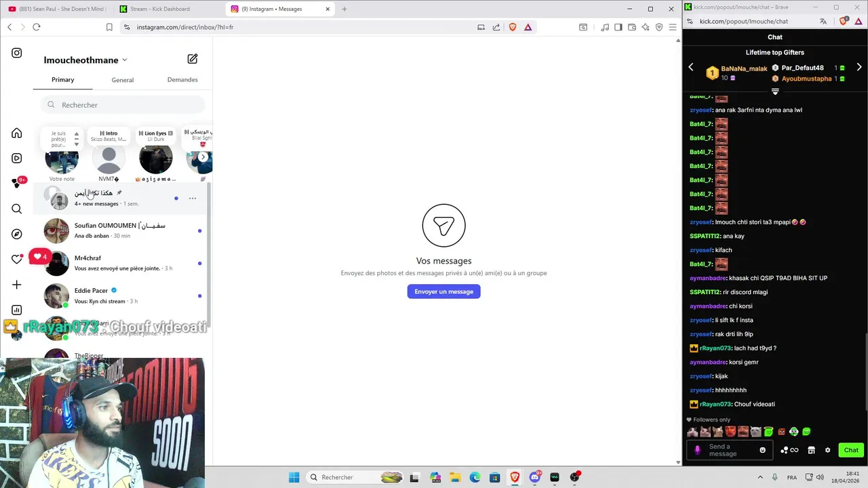Image resolution: width=868 pixels, height=488 pixels.
Task: Show hidden system tray icons
Action: point(760,477)
